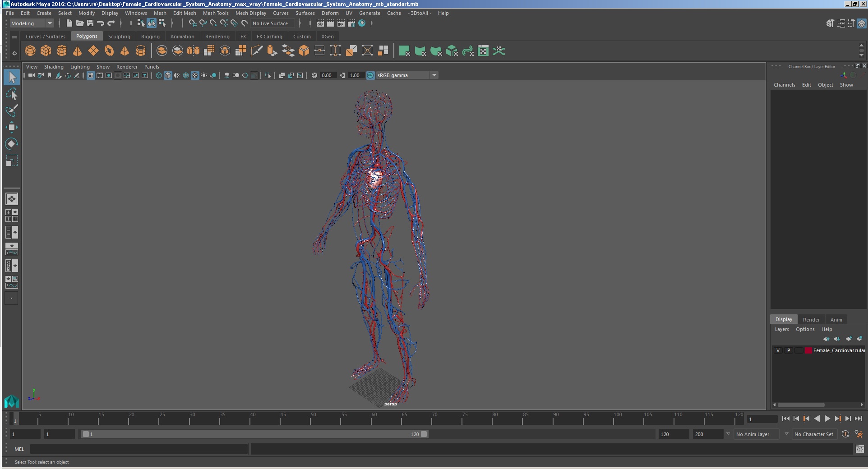Create a polygon cylinder from the shelf
Viewport: 868px width, 469px height.
62,51
